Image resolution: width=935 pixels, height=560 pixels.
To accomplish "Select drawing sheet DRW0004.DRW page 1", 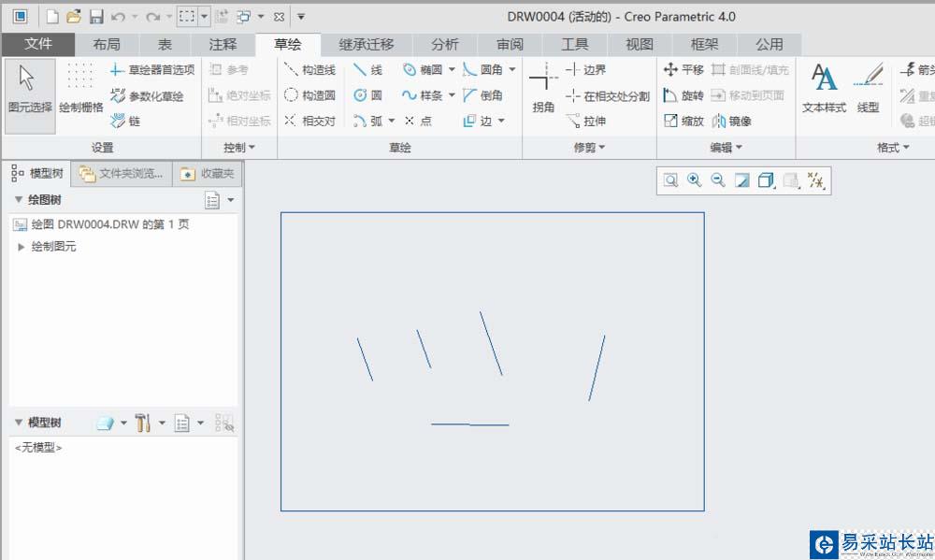I will coord(110,224).
